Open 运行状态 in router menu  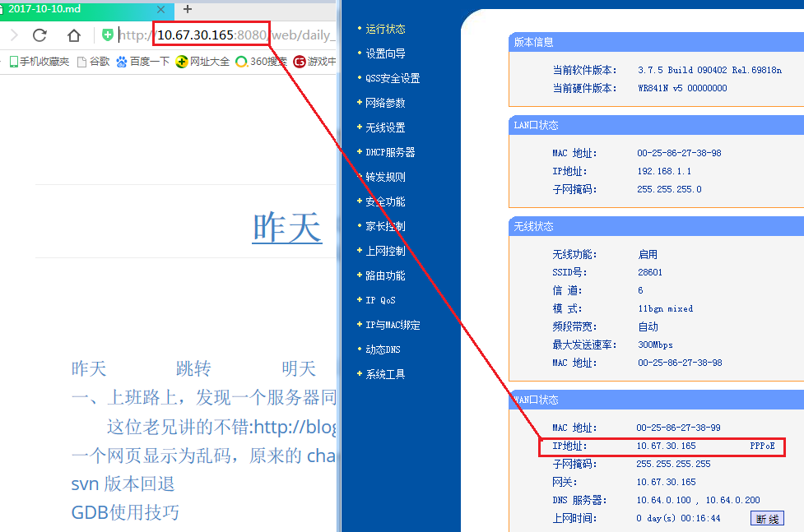385,29
